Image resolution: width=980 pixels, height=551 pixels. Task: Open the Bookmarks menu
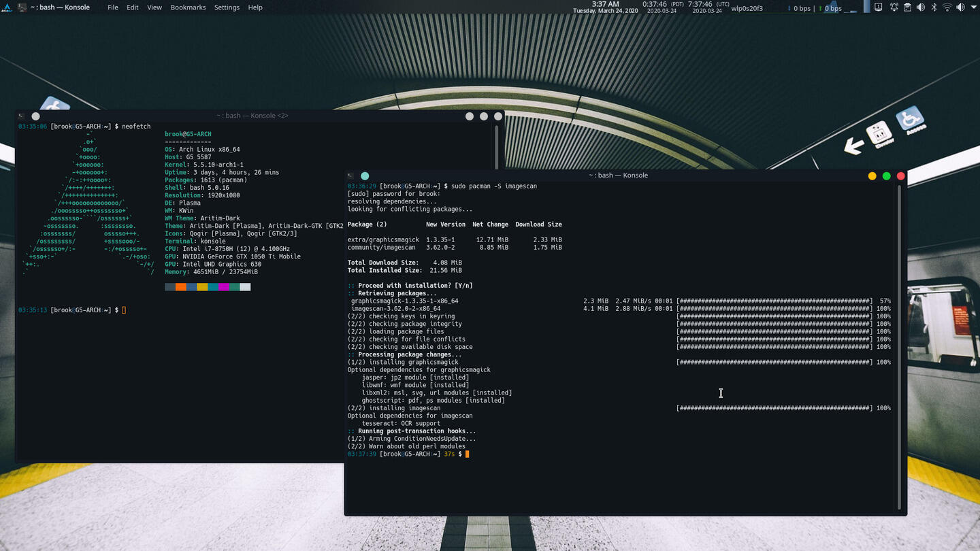(188, 7)
